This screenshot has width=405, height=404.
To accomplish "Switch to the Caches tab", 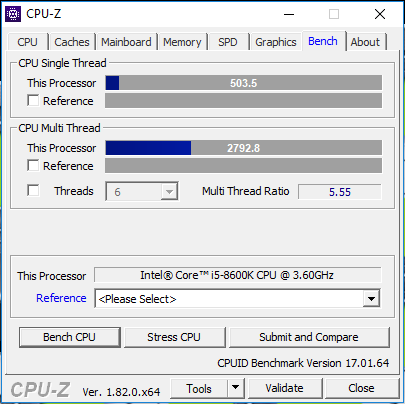I will pos(72,42).
